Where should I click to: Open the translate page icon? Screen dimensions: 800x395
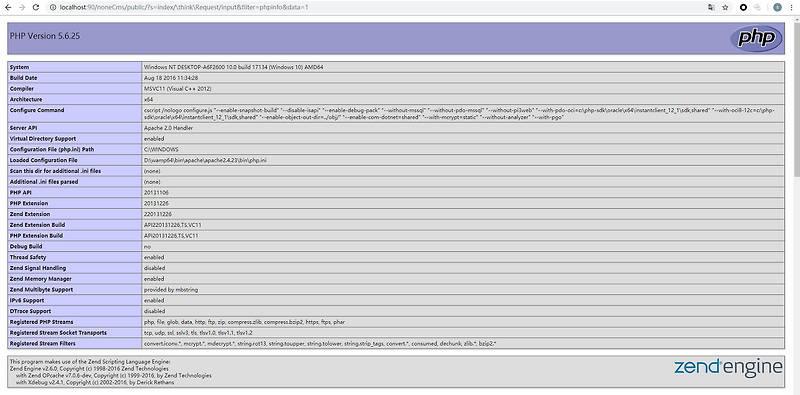711,7
